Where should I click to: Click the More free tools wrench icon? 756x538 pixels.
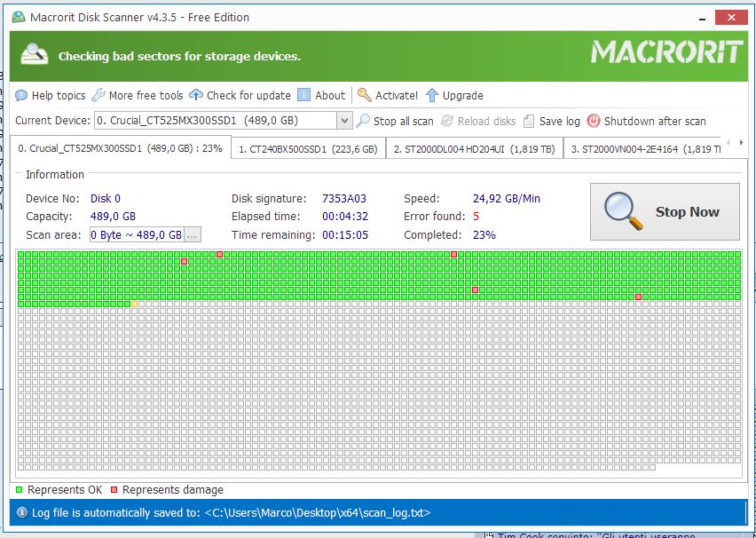(x=98, y=95)
